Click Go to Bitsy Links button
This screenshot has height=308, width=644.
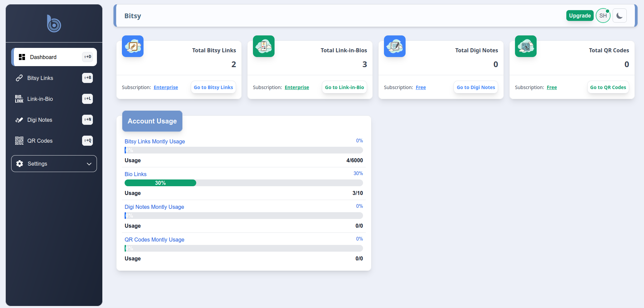[213, 87]
